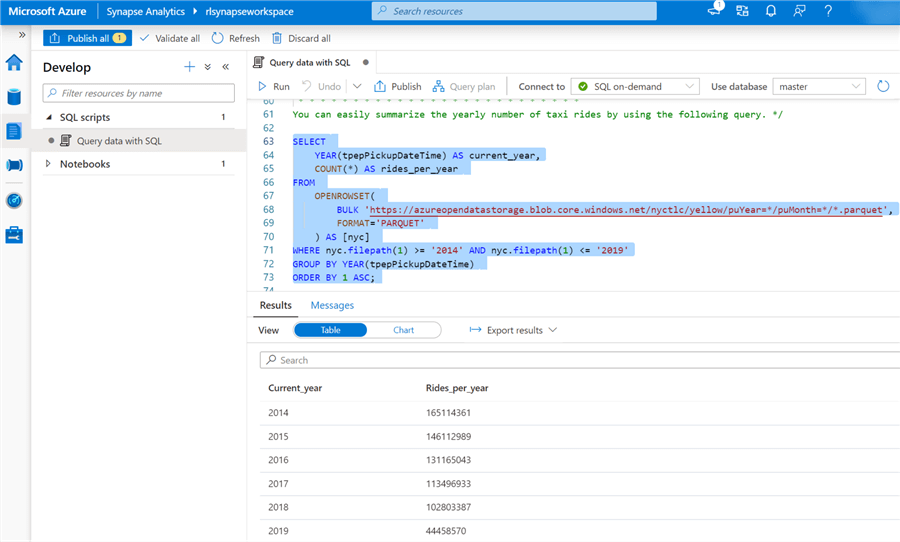Open the Home hub icon in sidebar

[x=14, y=63]
